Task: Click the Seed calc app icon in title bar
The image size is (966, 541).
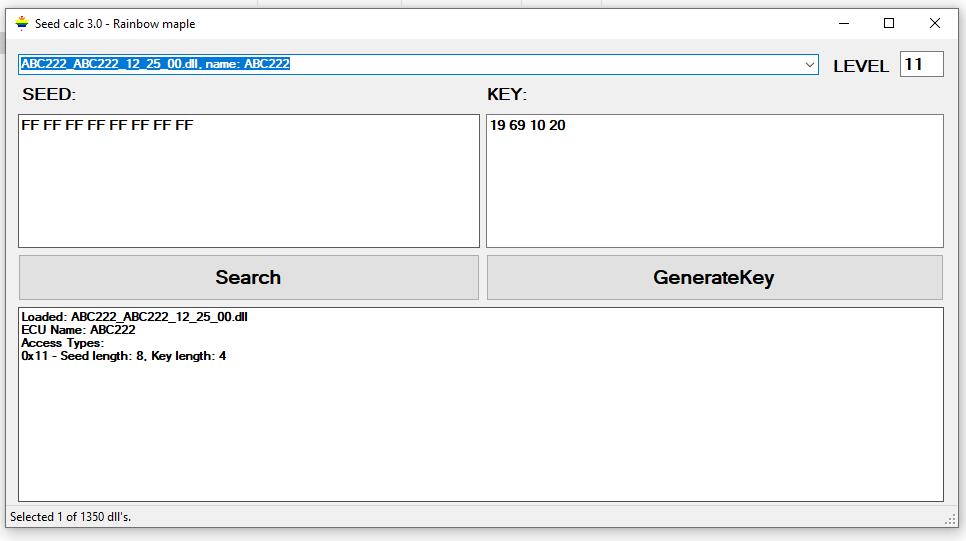Action: [21, 23]
